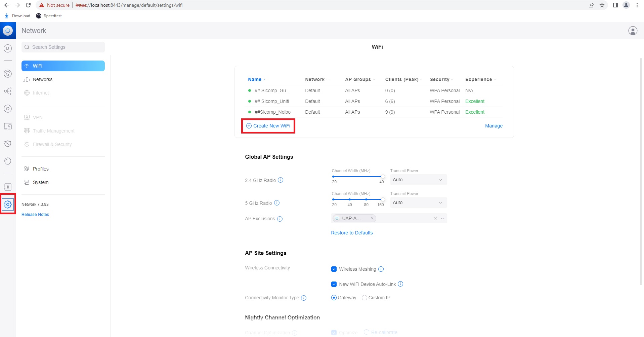Expand the AP Exclusions dropdown
This screenshot has height=337, width=644.
443,218
